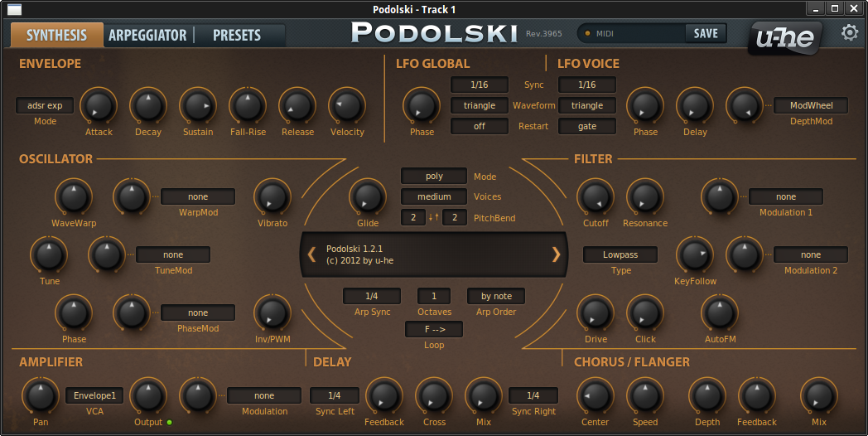Click the envelope Decay knob
868x436 pixels.
click(148, 105)
